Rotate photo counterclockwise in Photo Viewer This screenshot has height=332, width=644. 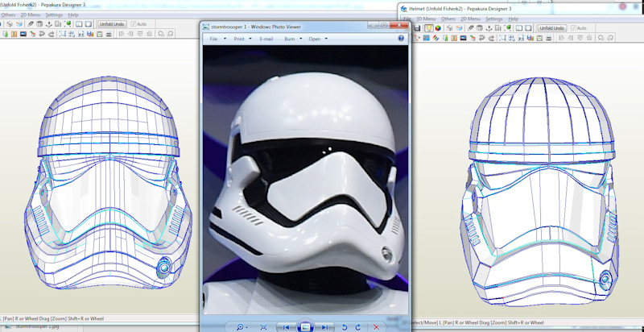tap(345, 327)
